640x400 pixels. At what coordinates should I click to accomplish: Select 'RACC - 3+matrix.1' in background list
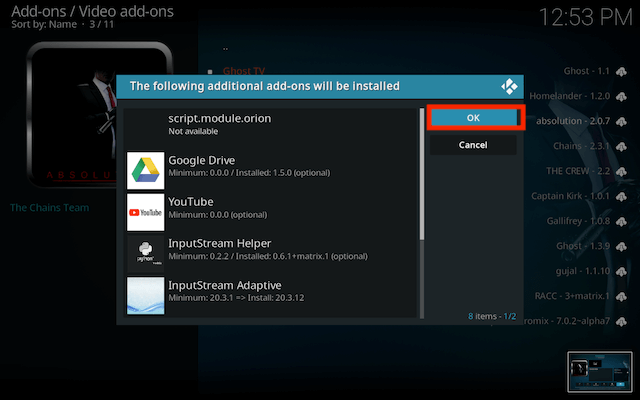coord(572,296)
